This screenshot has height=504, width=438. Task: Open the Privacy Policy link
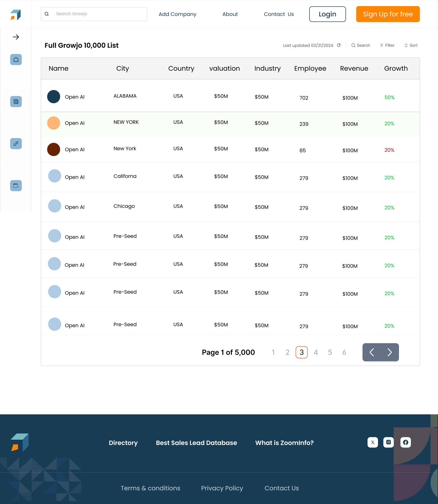pos(222,488)
